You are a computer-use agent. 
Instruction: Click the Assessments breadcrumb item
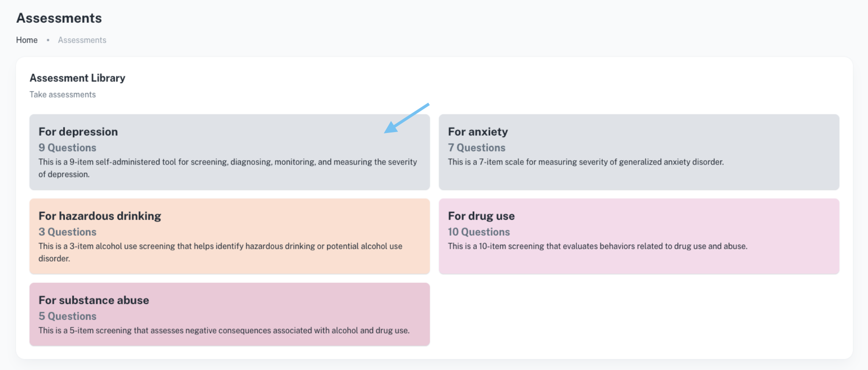82,40
